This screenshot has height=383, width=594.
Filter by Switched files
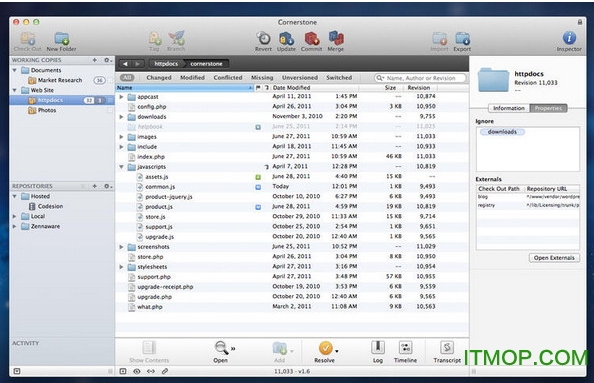tap(339, 77)
